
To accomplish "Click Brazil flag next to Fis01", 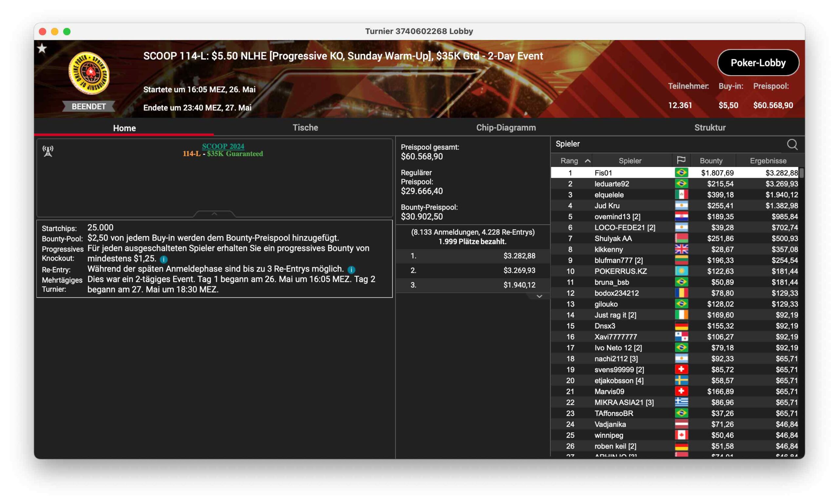I will click(x=681, y=173).
